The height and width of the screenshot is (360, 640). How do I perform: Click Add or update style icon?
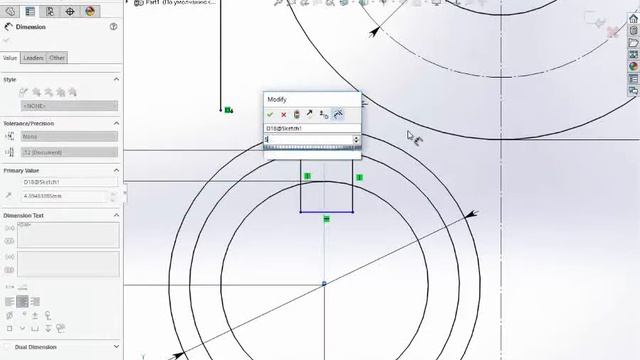coord(36,92)
